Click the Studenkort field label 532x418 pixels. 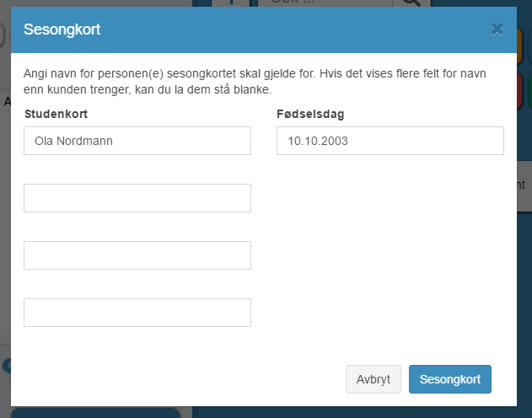click(56, 114)
